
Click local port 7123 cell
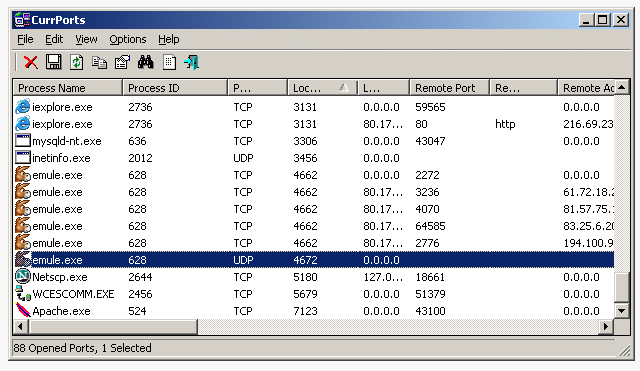(x=305, y=311)
